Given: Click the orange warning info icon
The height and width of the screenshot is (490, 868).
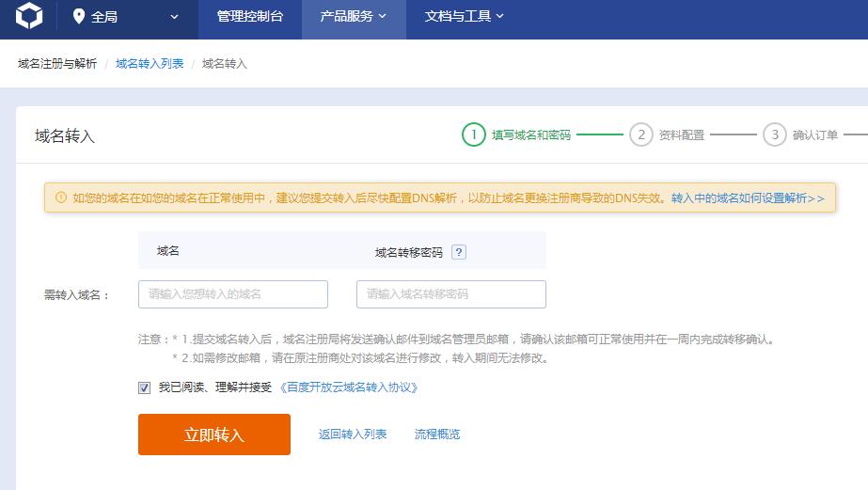Looking at the screenshot, I should (61, 198).
